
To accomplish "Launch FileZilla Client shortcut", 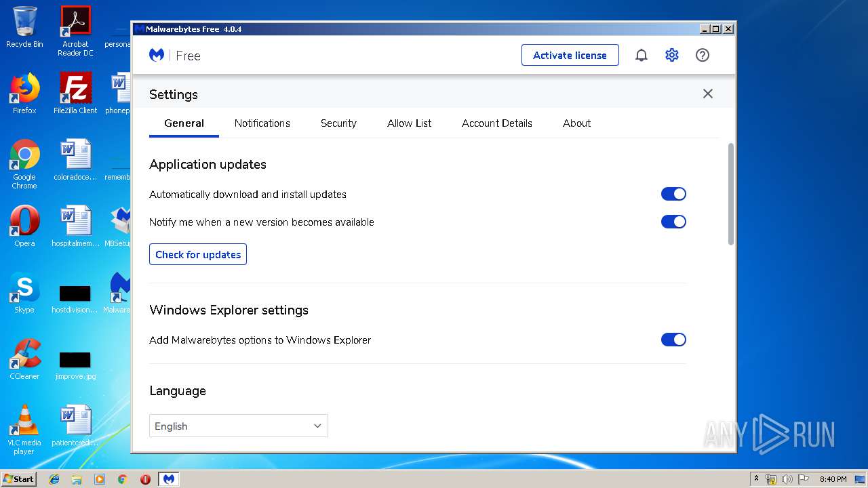I will click(x=75, y=93).
